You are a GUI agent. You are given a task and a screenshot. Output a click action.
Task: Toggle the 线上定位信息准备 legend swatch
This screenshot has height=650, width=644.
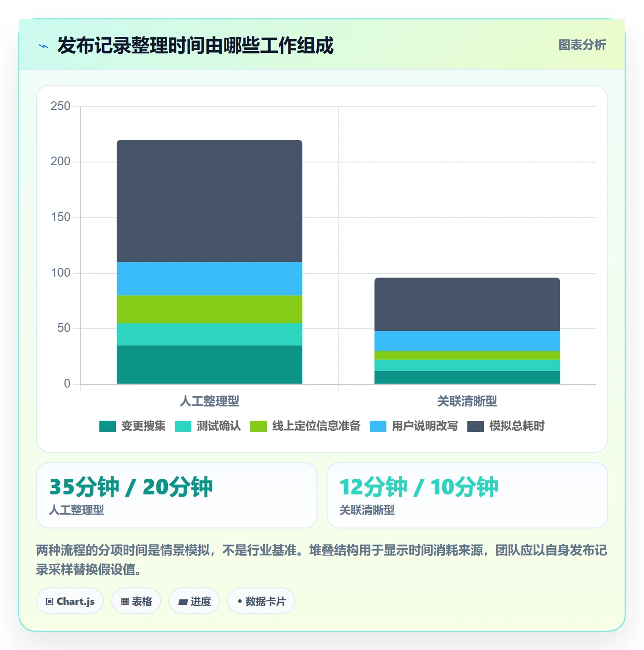tap(259, 426)
